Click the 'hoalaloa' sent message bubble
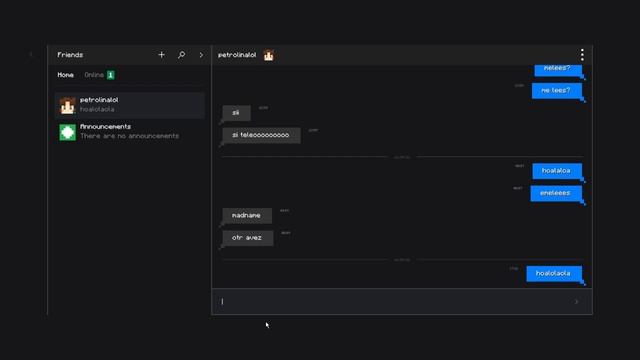 (557, 171)
